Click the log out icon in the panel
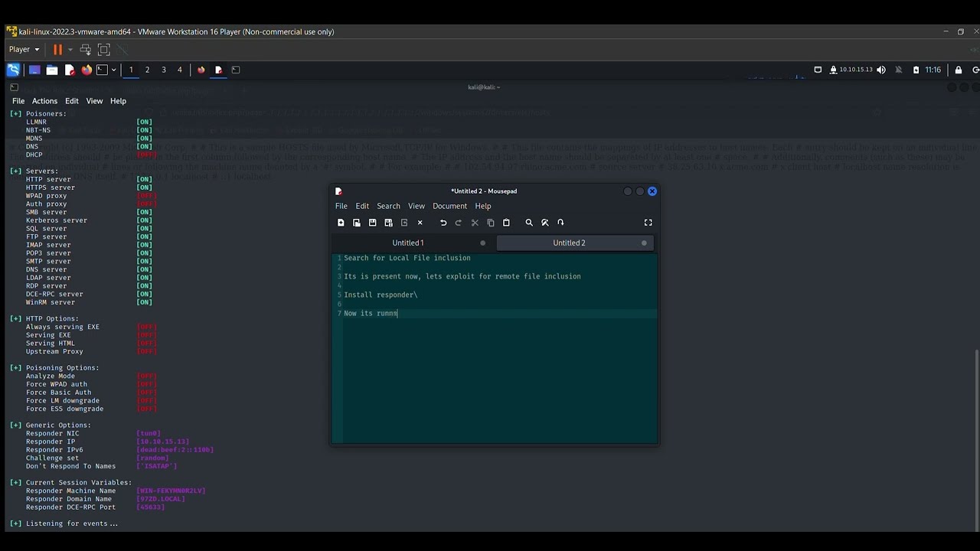The height and width of the screenshot is (551, 980). pyautogui.click(x=975, y=70)
